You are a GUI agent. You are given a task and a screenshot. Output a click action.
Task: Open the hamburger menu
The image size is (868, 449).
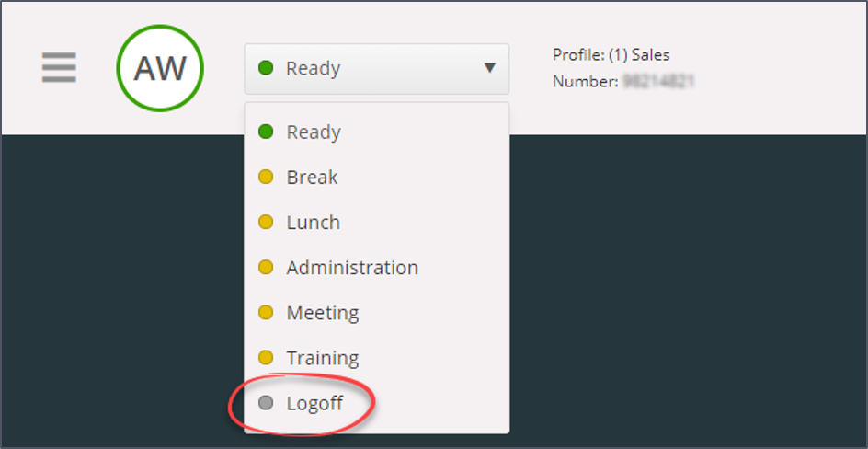[x=59, y=68]
